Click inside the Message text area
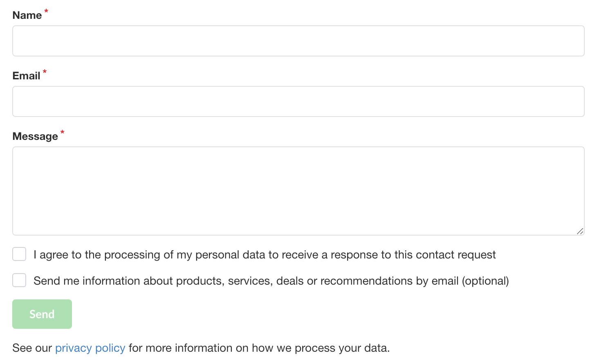The height and width of the screenshot is (364, 597). coord(298,191)
